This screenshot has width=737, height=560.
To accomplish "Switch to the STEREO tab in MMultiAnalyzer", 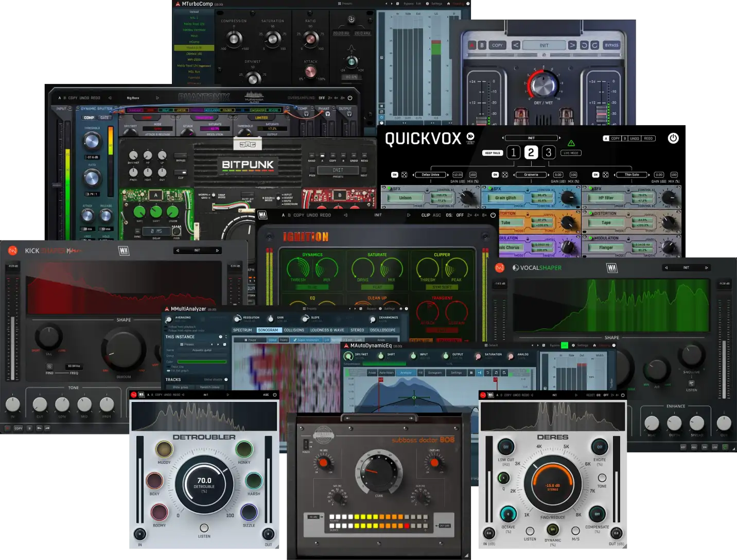I will (x=357, y=330).
